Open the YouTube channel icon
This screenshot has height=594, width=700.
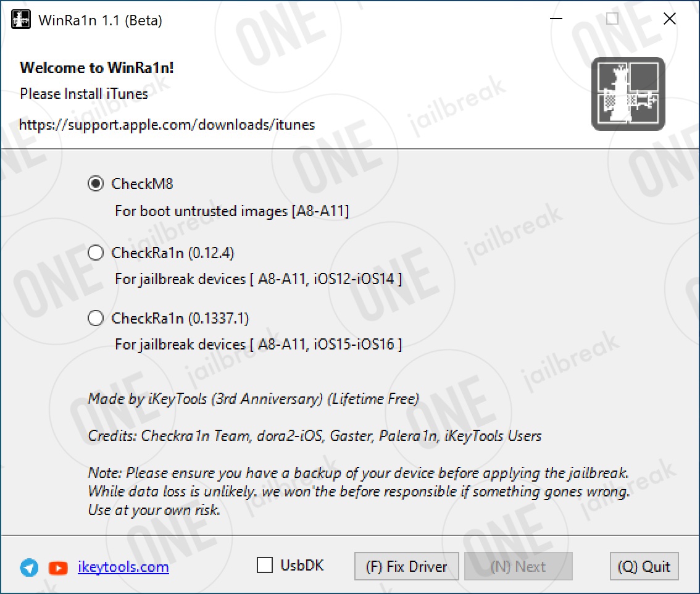[x=58, y=567]
